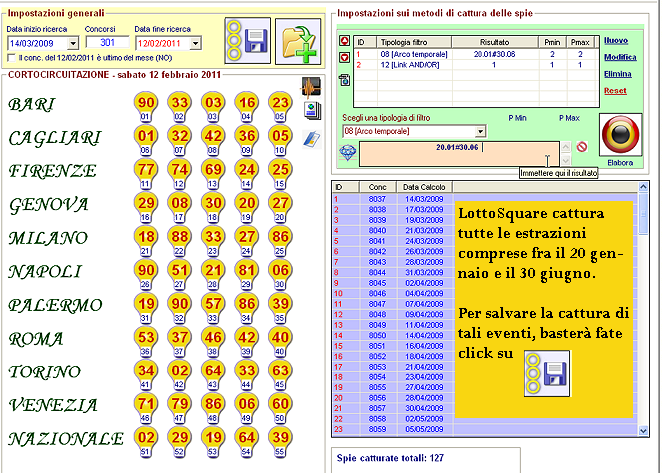Click the red Reset link
This screenshot has width=662, height=473.
tap(617, 90)
